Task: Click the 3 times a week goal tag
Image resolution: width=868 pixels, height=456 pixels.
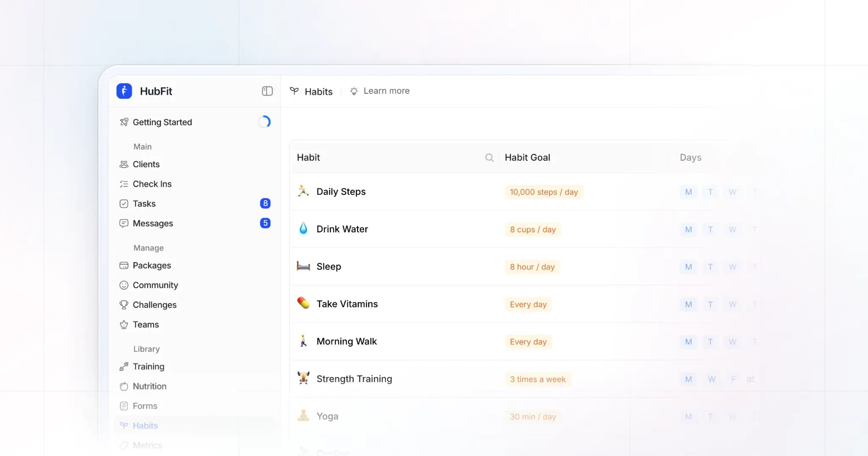Action: [537, 379]
